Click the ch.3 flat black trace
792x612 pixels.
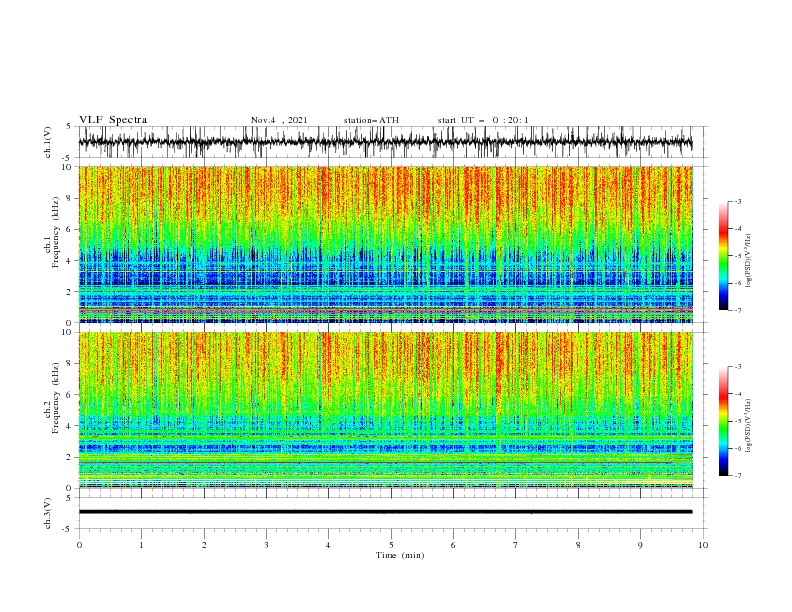(x=385, y=512)
